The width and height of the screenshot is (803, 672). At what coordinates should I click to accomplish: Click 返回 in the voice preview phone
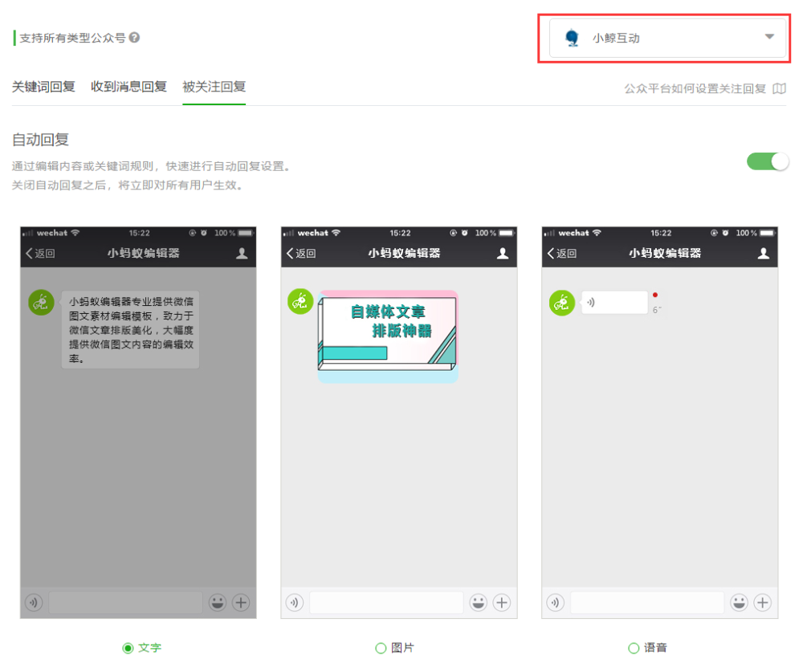coord(562,253)
